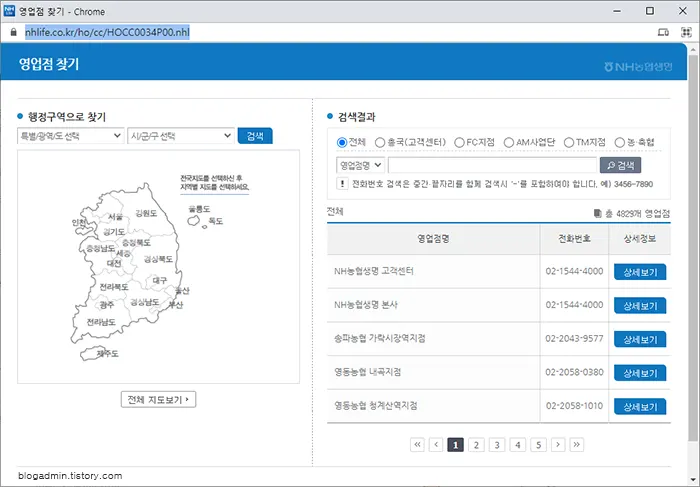
Task: Click phone number 02-2058-1010
Action: [574, 406]
